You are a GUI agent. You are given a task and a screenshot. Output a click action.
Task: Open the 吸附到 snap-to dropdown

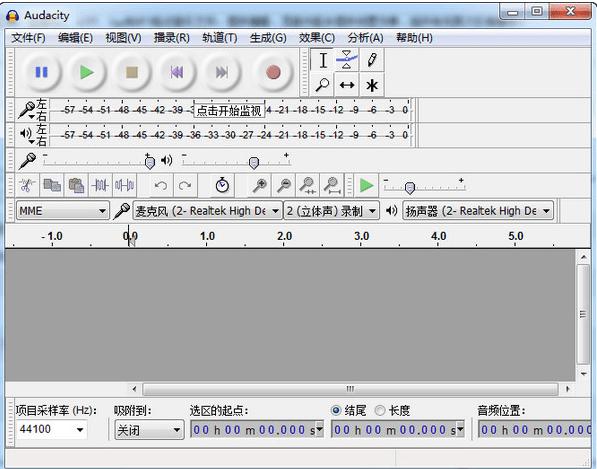point(149,430)
